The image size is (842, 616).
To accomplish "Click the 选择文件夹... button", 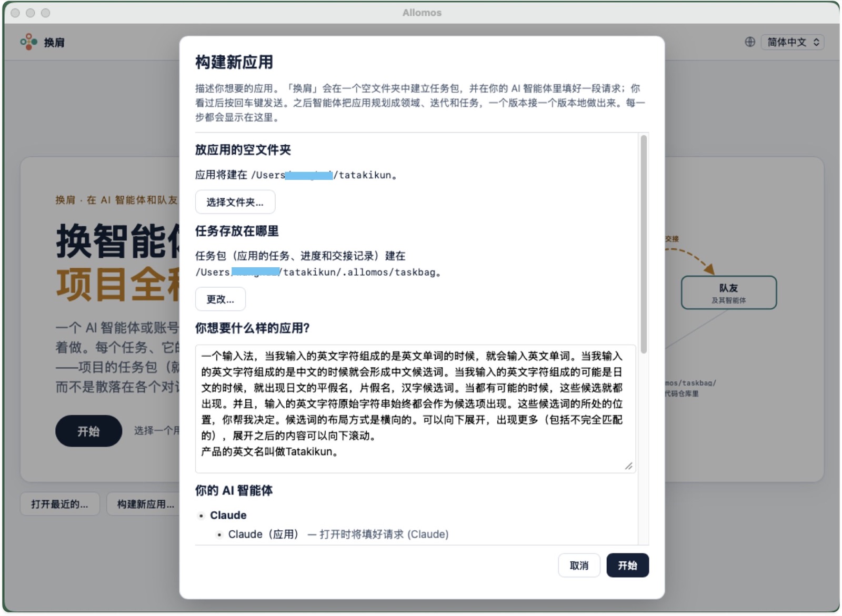I will [x=235, y=202].
